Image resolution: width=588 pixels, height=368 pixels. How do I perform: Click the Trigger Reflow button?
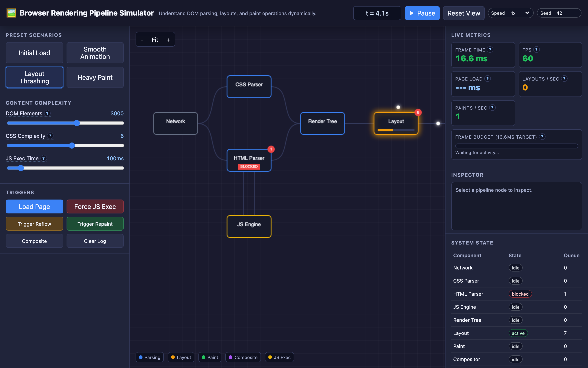[x=35, y=224]
